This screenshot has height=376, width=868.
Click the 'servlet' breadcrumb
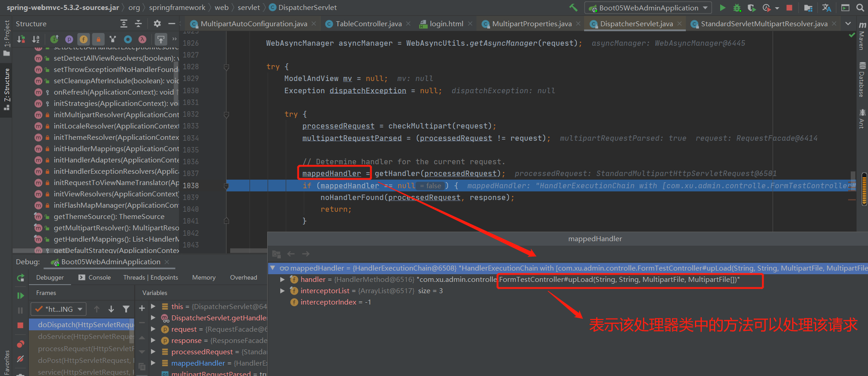(249, 8)
